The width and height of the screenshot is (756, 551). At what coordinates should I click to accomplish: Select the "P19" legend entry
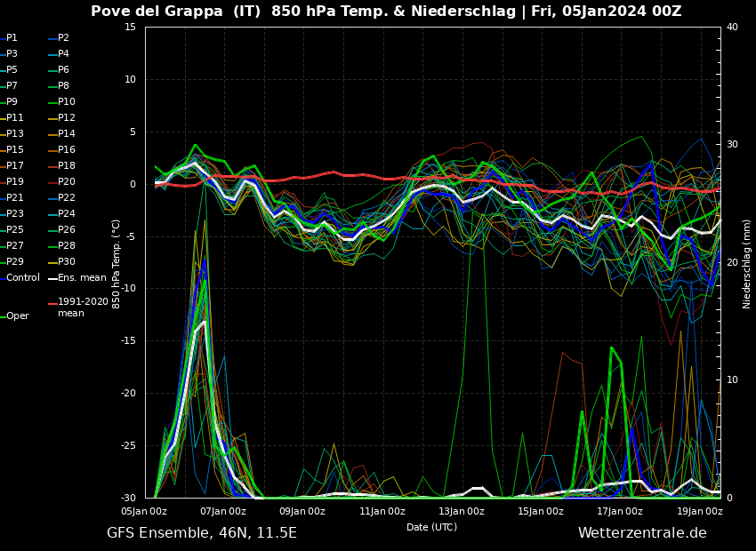click(12, 181)
